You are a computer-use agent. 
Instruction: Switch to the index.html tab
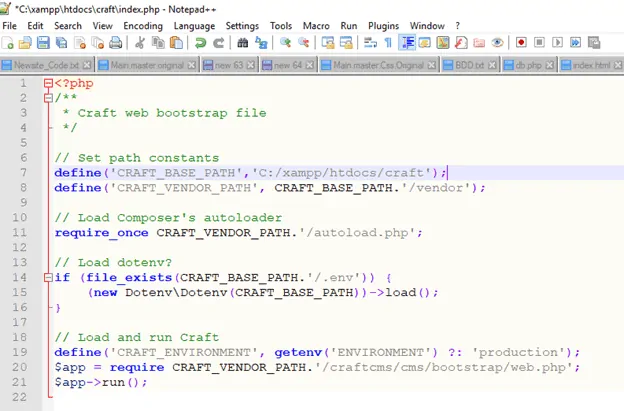click(591, 65)
